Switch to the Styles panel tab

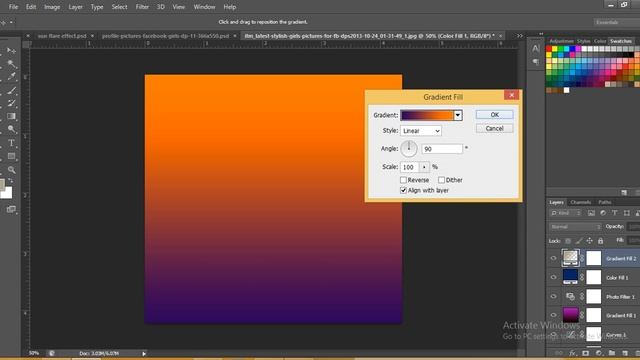click(x=583, y=41)
